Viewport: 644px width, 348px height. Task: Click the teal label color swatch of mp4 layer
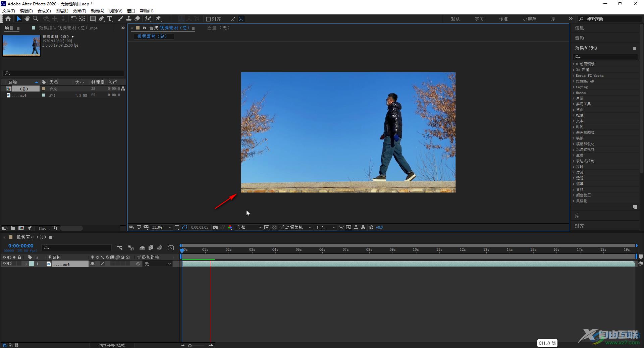click(32, 264)
